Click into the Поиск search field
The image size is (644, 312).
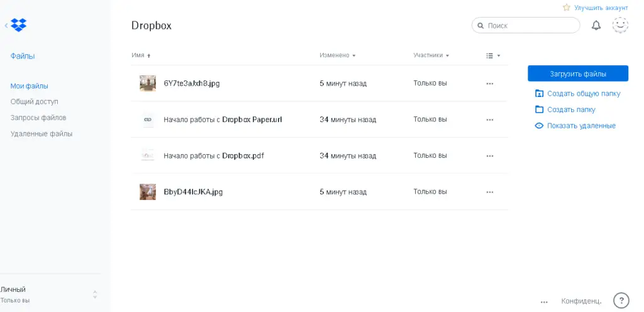(x=531, y=25)
